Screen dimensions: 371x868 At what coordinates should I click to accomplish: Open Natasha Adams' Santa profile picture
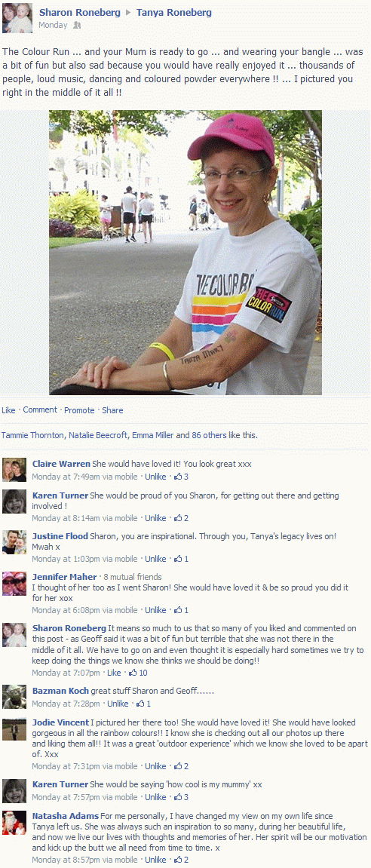pyautogui.click(x=14, y=824)
